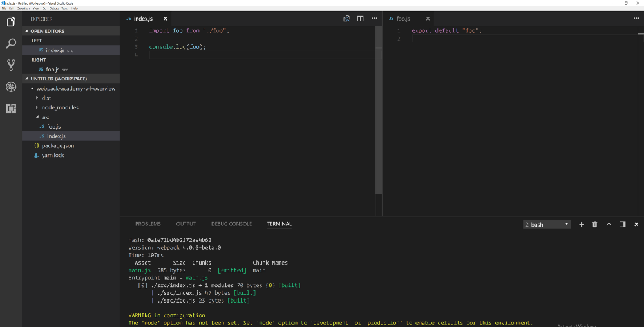Minimize the Visual Studio Code window

614,3
